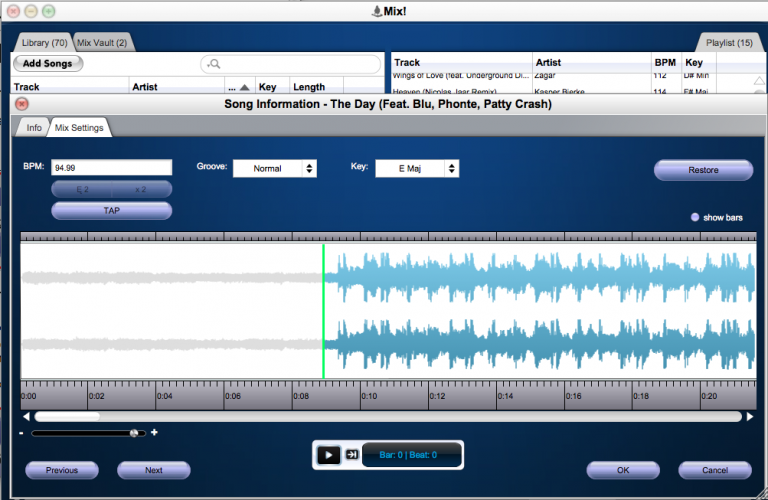The width and height of the screenshot is (768, 500).
Task: Open the Mix Vault (2) tab
Action: (102, 43)
